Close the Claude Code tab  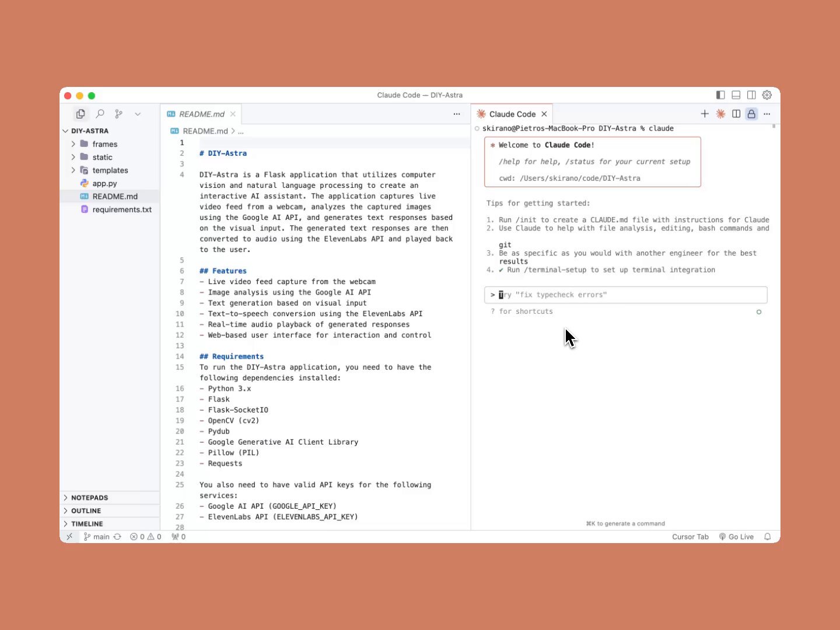544,114
